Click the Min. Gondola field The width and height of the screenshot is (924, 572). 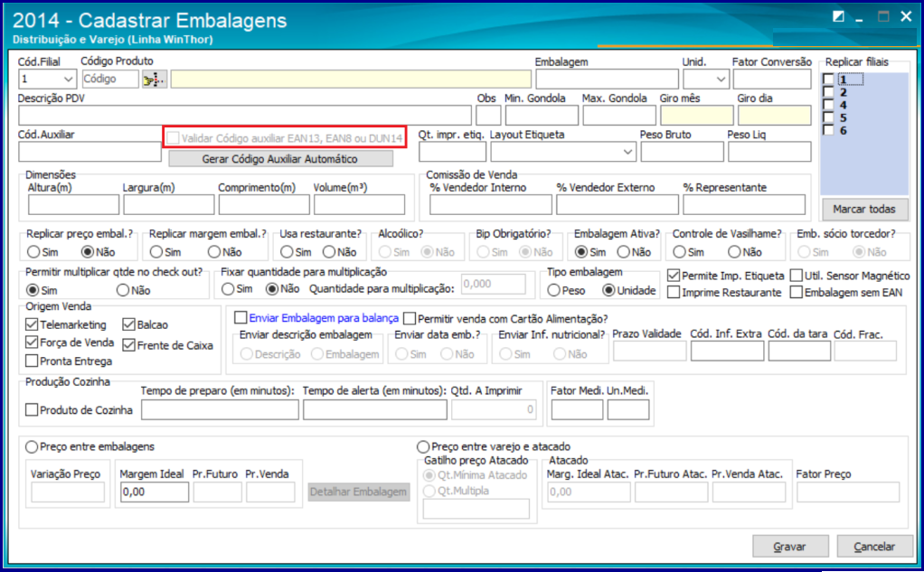542,116
